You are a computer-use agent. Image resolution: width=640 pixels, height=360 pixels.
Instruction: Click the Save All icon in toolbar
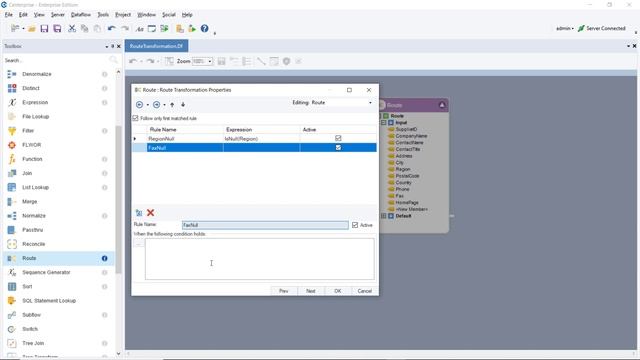coord(57,29)
